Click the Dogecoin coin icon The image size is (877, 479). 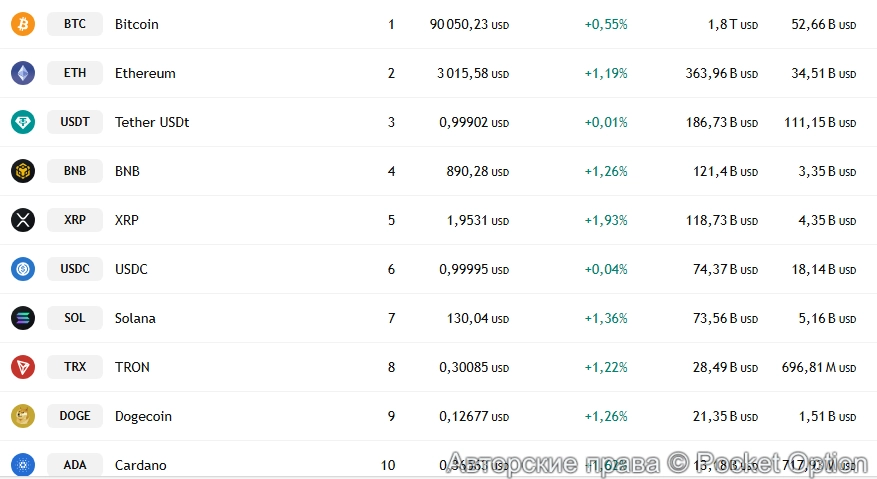point(23,416)
